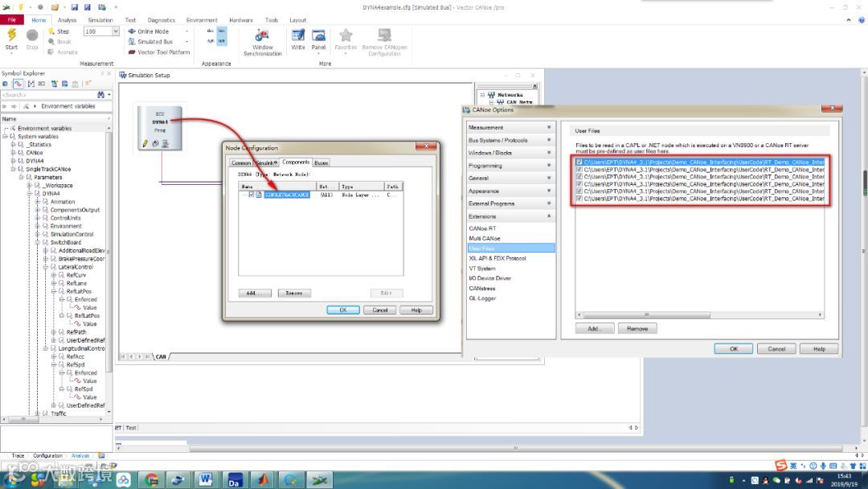Click OK in Node Configuration dialog

coord(342,310)
